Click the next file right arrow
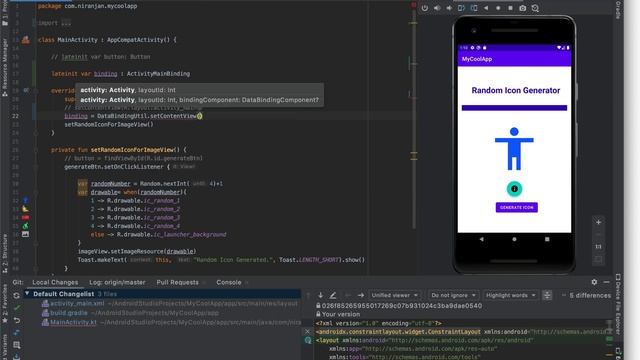The width and height of the screenshot is (640, 360). coord(360,295)
